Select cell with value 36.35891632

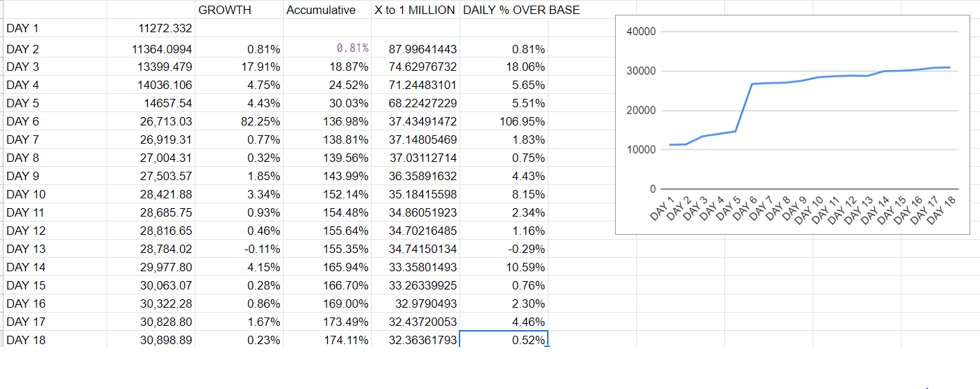coord(415,176)
